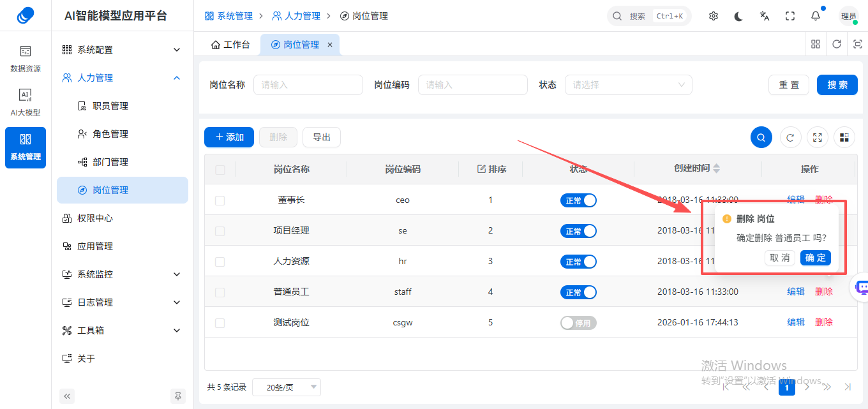Expand the 系统监控 menu
Image resolution: width=868 pixels, height=409 pixels.
click(x=123, y=274)
